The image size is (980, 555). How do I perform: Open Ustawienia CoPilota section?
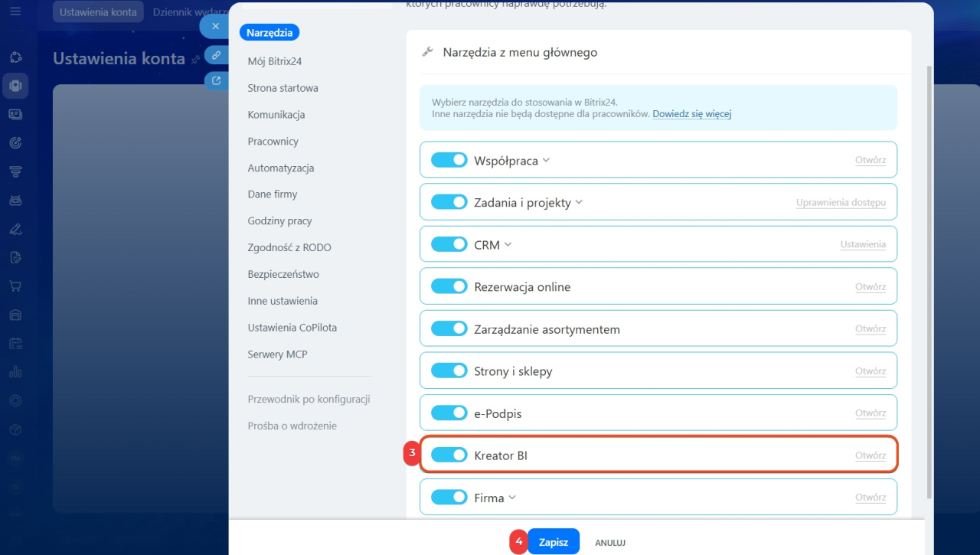292,328
